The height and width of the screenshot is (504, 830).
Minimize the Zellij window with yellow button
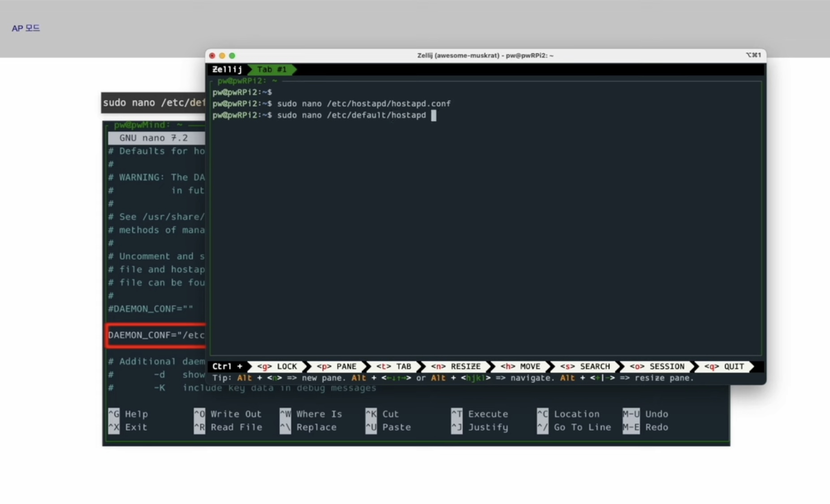[x=222, y=56]
